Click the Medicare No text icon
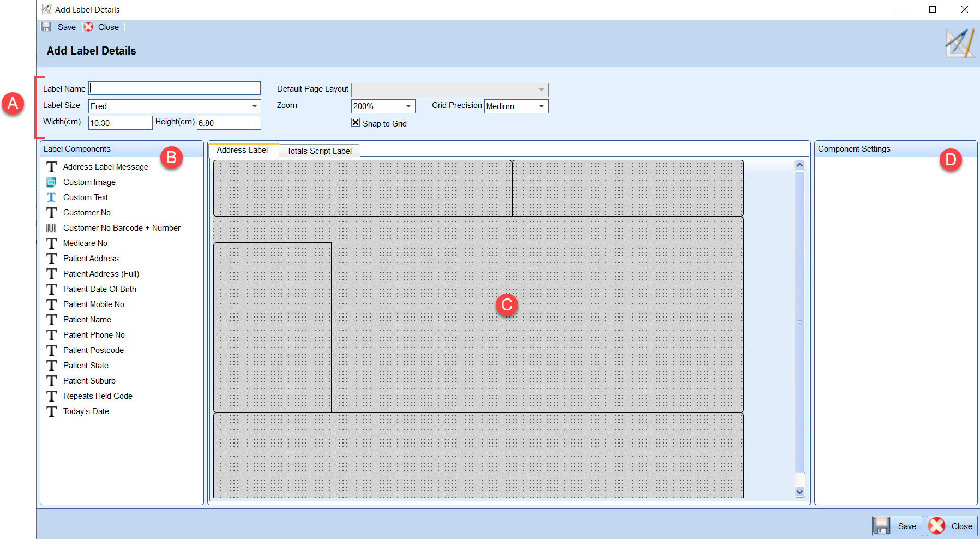This screenshot has width=980, height=539. [x=51, y=243]
